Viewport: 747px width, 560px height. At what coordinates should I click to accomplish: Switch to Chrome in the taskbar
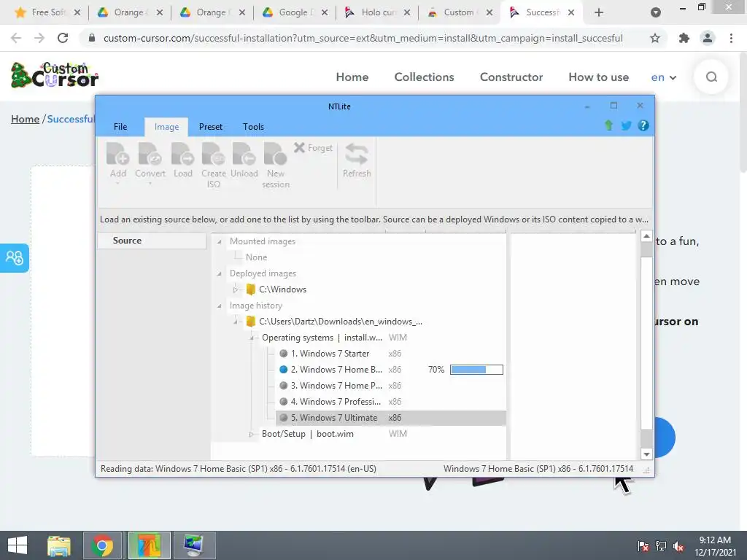point(102,545)
